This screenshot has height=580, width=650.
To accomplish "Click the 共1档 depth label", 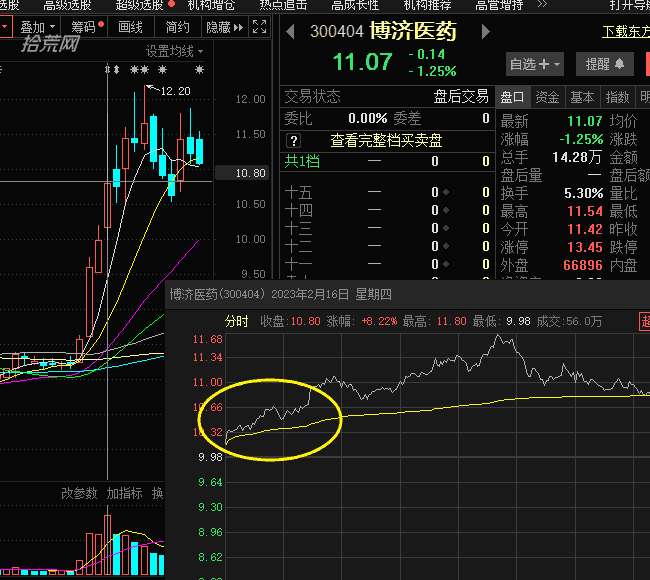I will (302, 161).
